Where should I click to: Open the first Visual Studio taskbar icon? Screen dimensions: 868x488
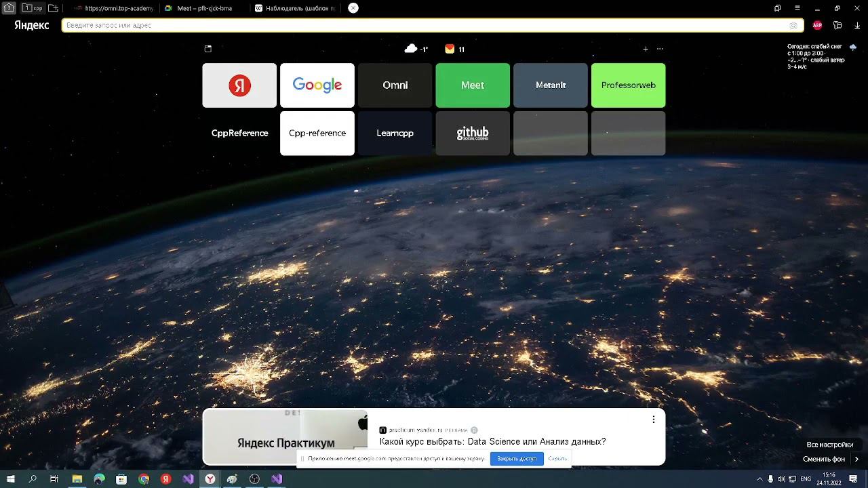(x=189, y=479)
